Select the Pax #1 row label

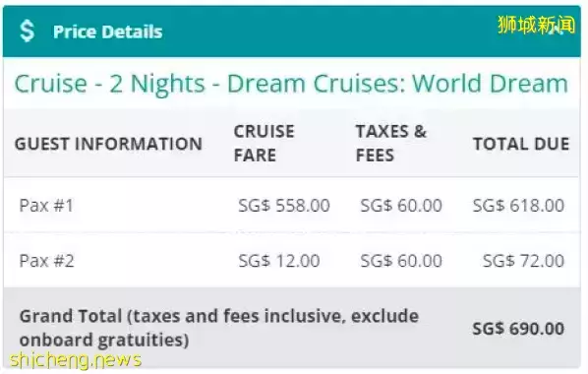pos(46,206)
